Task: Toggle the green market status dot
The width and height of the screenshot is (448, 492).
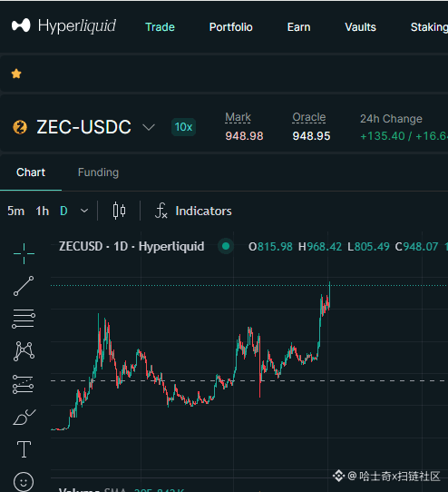Action: [x=226, y=246]
